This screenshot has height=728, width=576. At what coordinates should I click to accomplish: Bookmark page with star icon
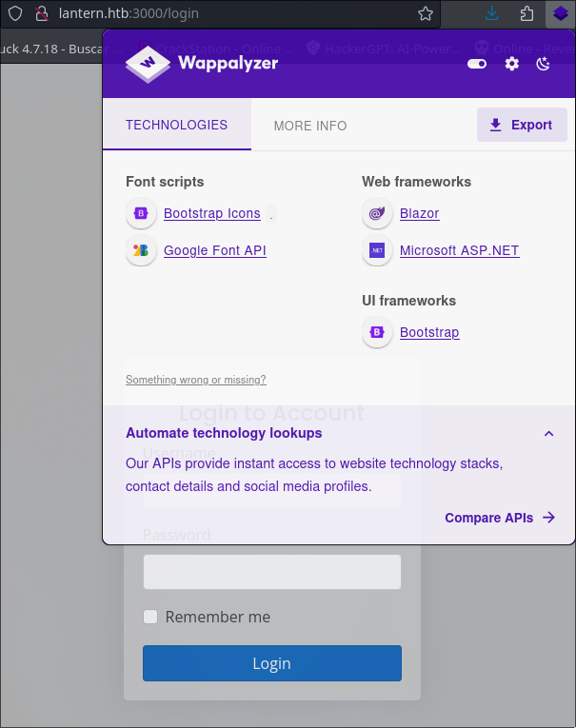425,13
